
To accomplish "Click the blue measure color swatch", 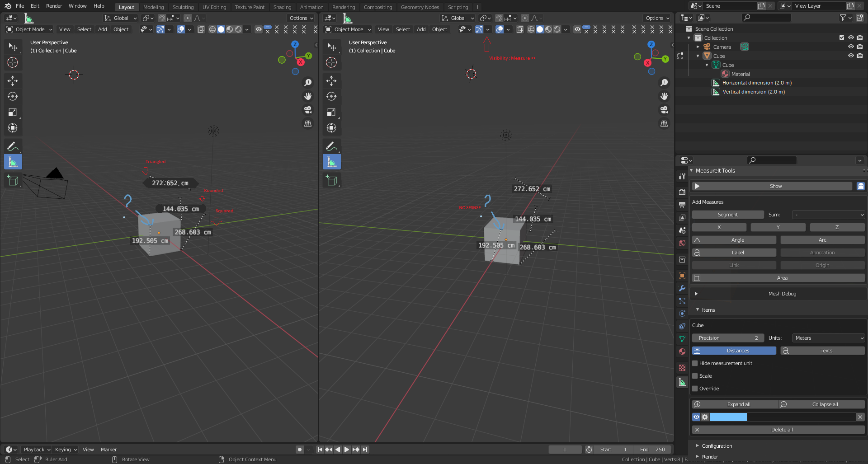I will click(x=728, y=417).
